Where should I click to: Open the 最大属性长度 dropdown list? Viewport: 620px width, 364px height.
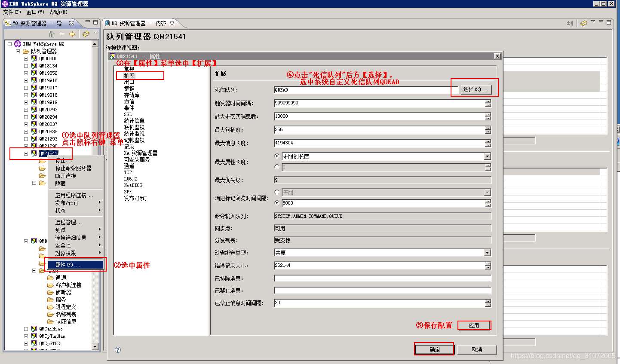488,156
